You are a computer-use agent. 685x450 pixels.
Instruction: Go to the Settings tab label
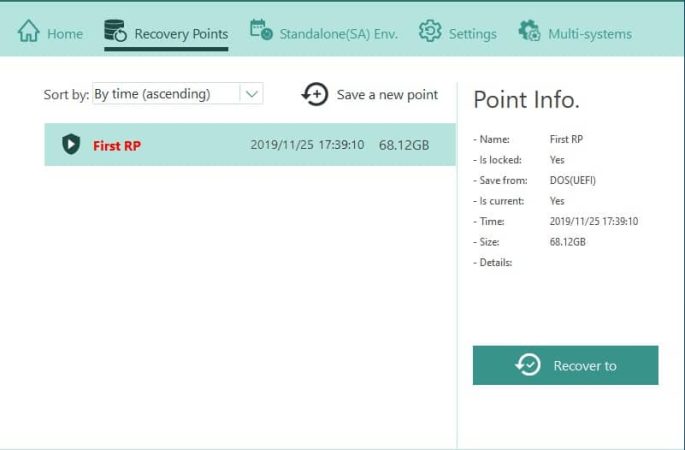coord(472,34)
